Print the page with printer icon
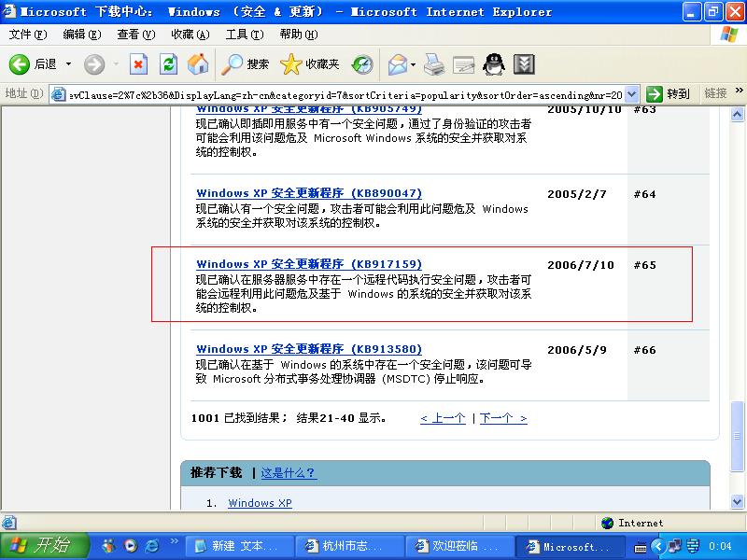 pyautogui.click(x=434, y=64)
